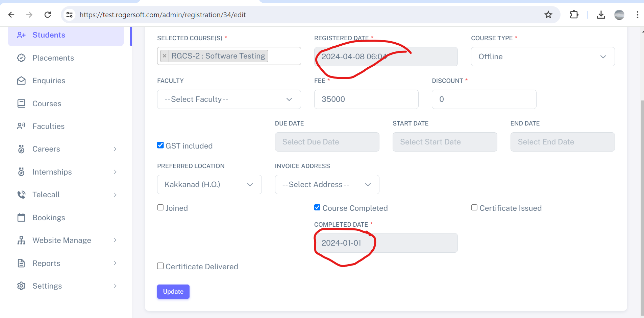644x318 pixels.
Task: Tick the Certificate Issued checkbox
Action: tap(474, 207)
